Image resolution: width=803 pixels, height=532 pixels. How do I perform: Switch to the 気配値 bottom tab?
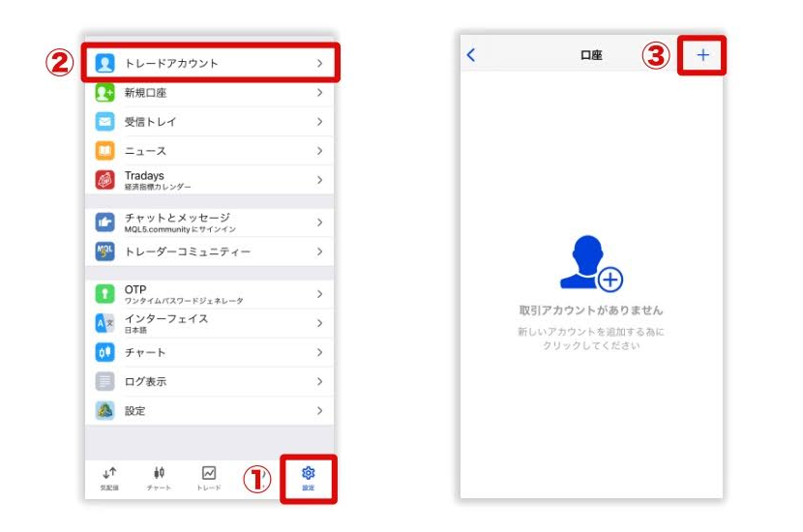coord(109,478)
